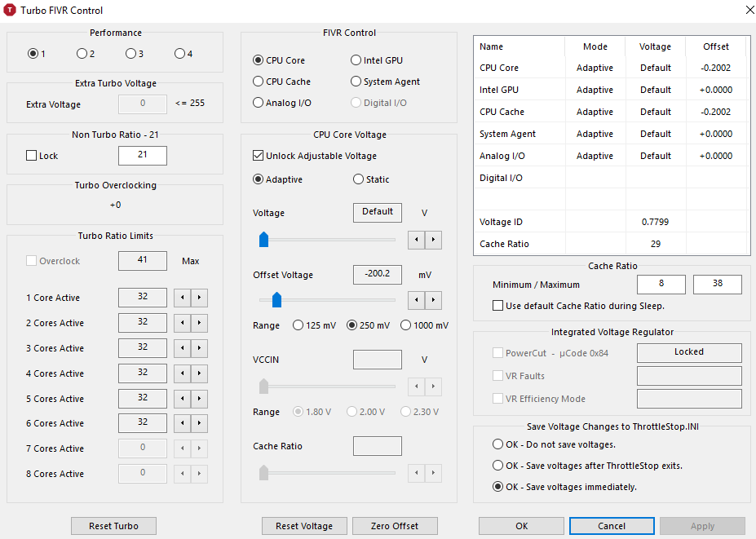
Task: Click Cache Ratio maximum field showing 38
Action: click(x=718, y=284)
